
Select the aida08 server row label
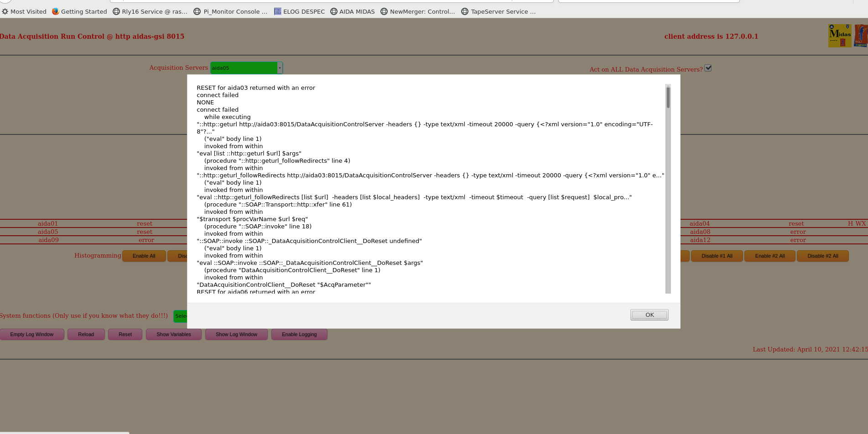pos(700,232)
